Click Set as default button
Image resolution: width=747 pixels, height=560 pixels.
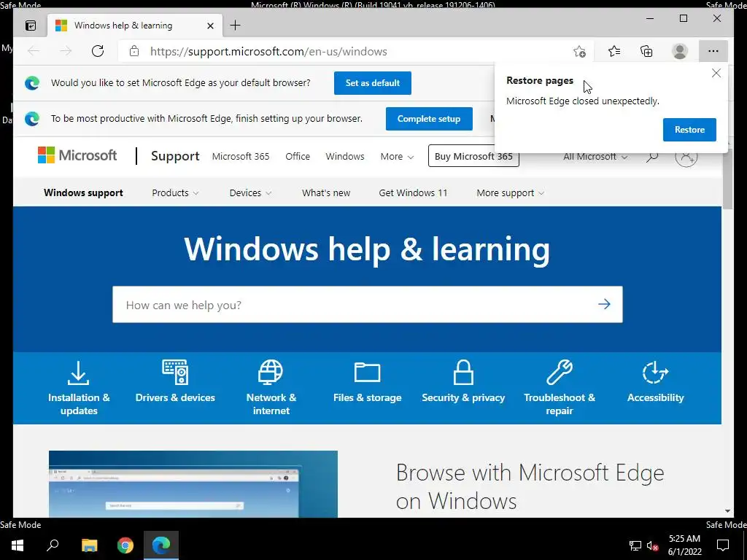coord(373,83)
